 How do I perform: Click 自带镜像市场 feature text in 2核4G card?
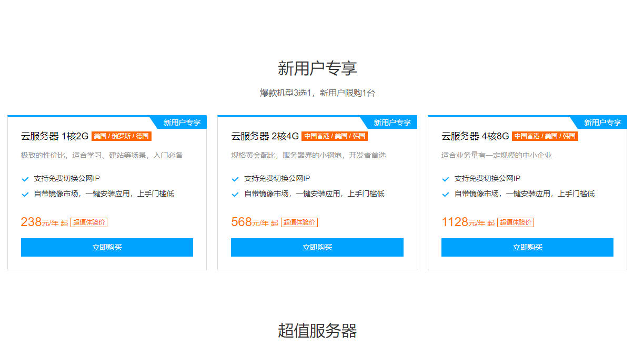click(314, 194)
